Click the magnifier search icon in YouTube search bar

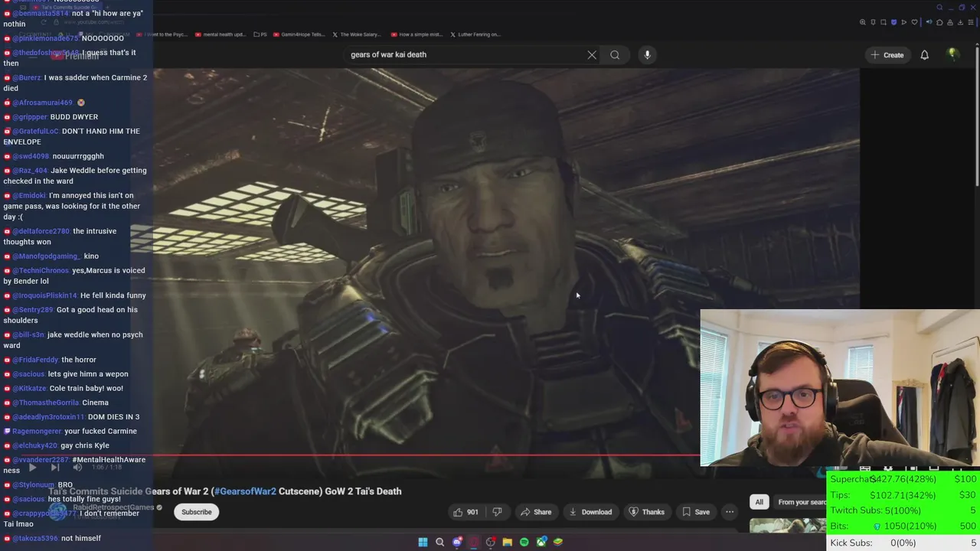click(615, 54)
